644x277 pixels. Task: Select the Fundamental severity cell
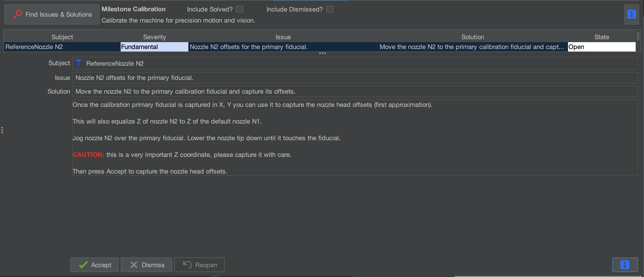click(x=154, y=47)
